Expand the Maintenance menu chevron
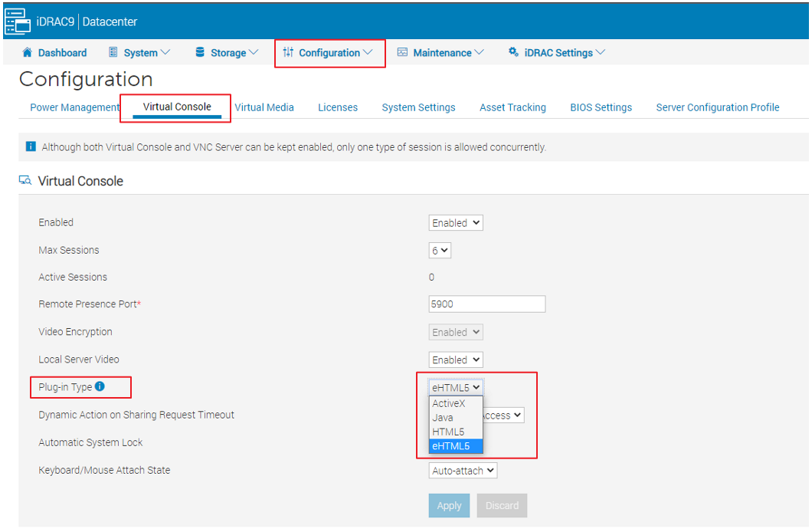The width and height of the screenshot is (812, 532). [x=479, y=52]
